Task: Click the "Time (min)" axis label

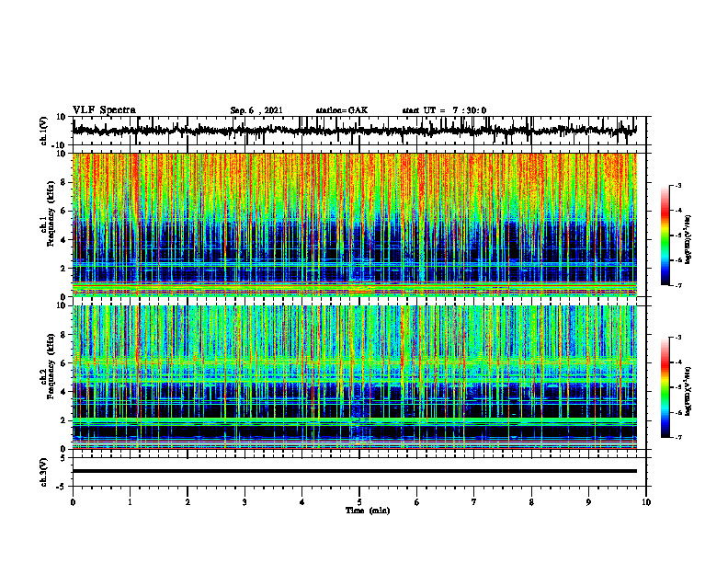Action: pyautogui.click(x=368, y=511)
